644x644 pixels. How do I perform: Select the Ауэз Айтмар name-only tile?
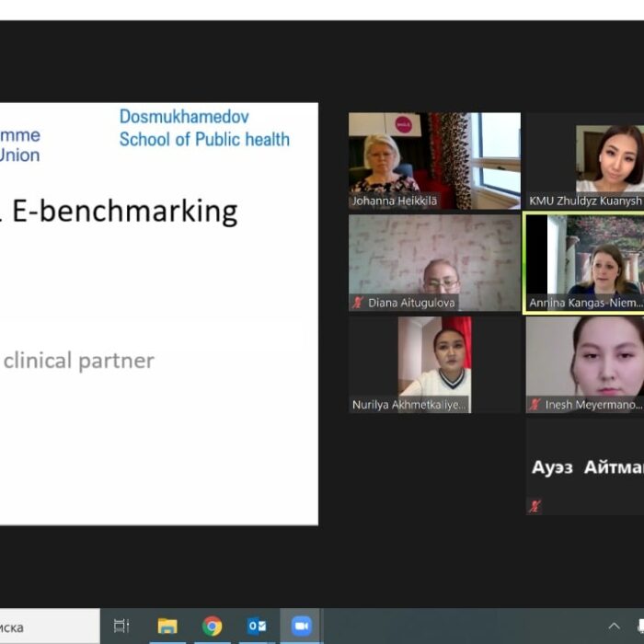click(x=585, y=467)
